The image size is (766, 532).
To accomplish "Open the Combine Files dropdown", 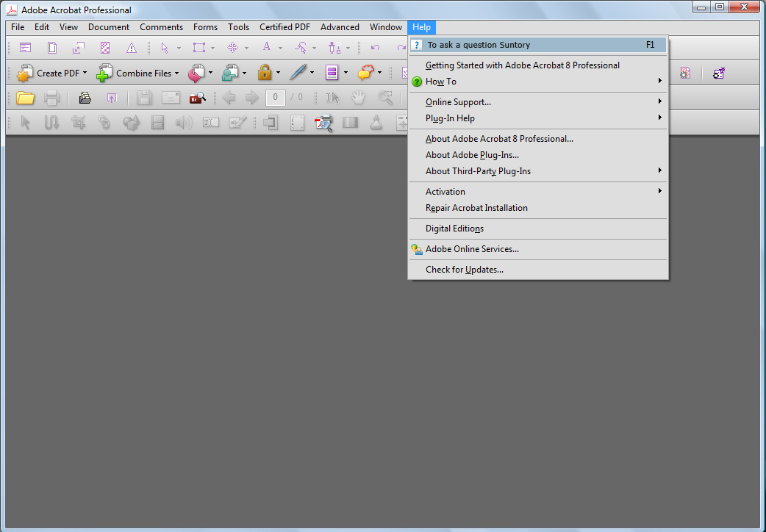I will pyautogui.click(x=137, y=73).
